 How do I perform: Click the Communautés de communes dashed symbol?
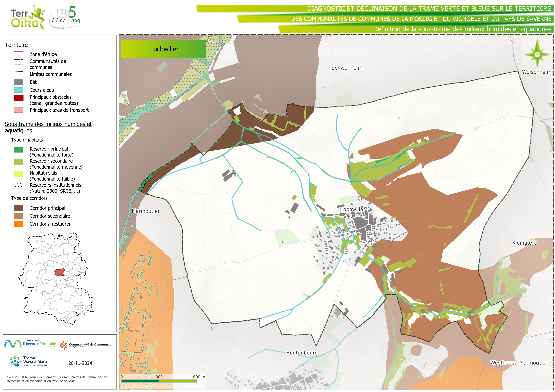point(18,62)
